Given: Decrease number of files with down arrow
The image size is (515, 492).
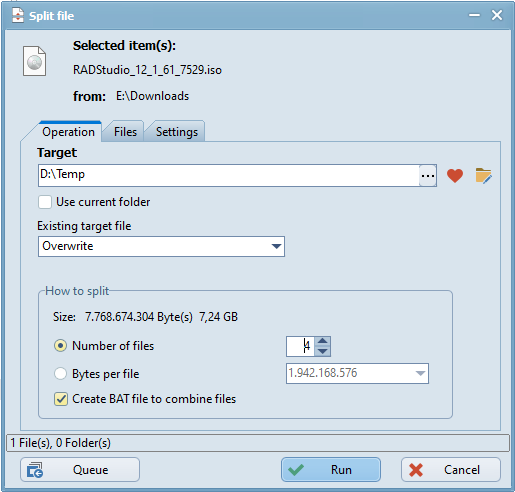Looking at the screenshot, I should pos(322,351).
